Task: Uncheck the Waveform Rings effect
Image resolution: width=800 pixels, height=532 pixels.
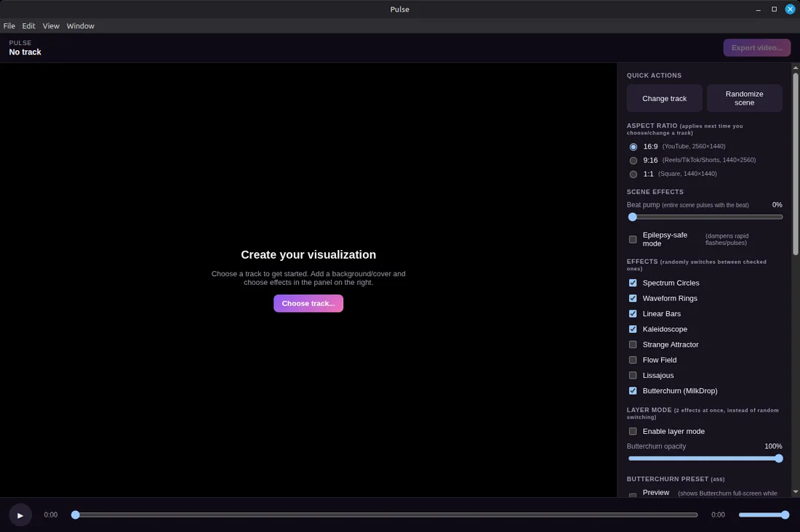Action: coord(633,299)
